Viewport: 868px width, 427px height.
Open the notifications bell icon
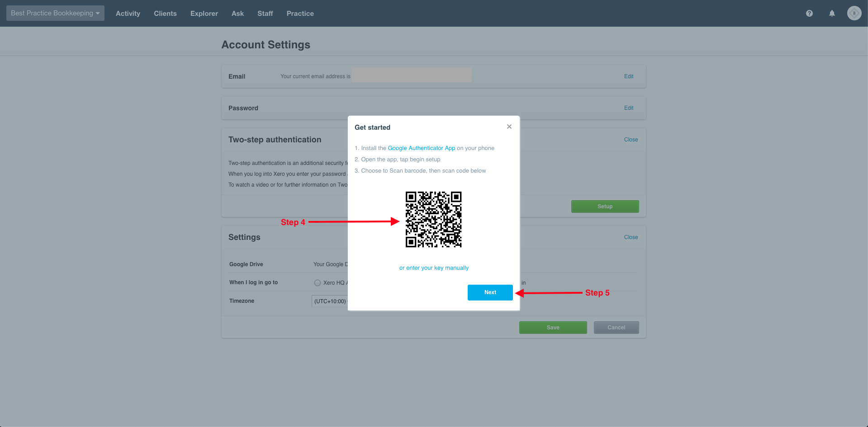click(x=832, y=14)
